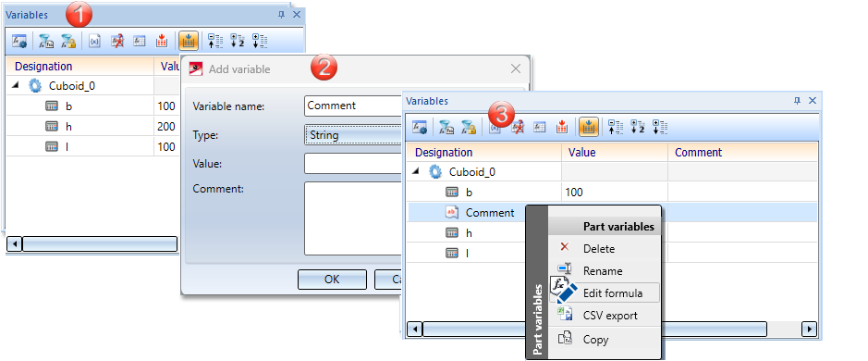Click Copy documents icon in context menu
The image size is (868, 361).
click(565, 338)
